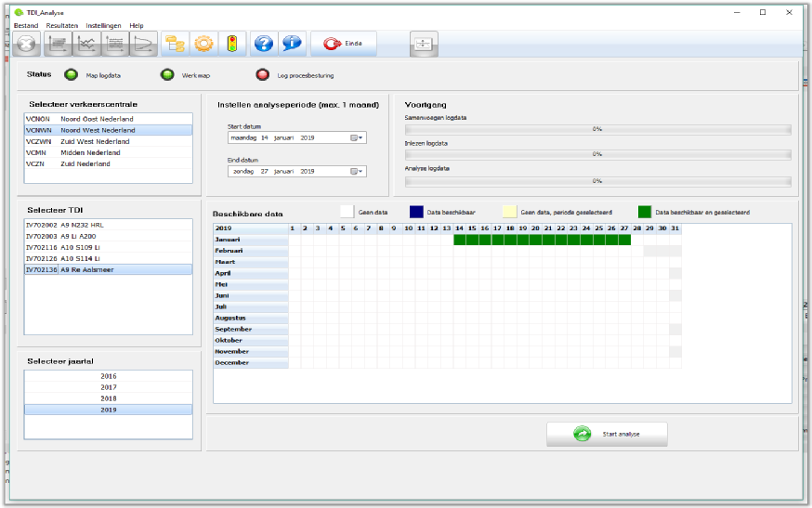
Task: Click the green Januari cell under day 27
Action: (x=624, y=240)
